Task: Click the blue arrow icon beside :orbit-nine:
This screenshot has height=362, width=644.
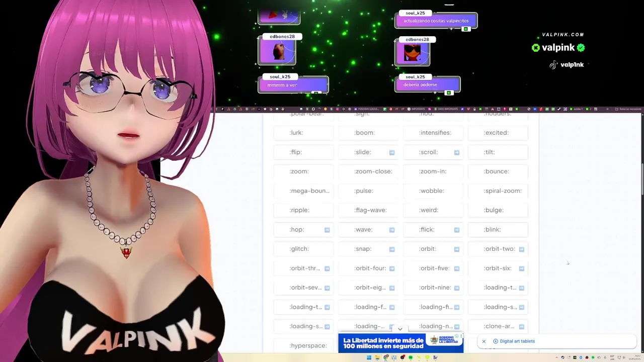Action: coord(457,288)
